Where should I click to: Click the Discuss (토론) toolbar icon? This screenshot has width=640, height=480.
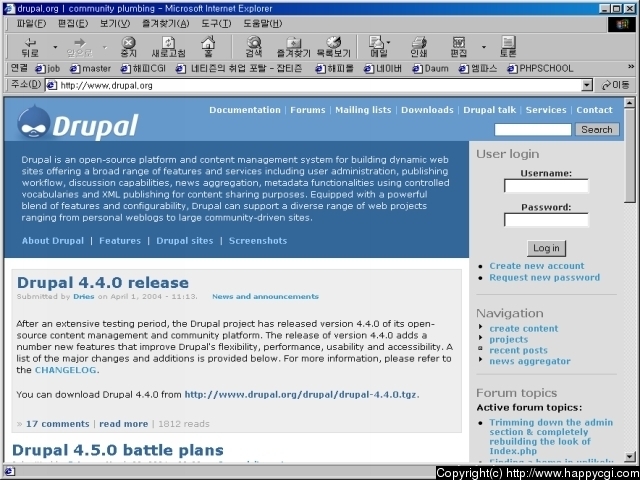[x=508, y=47]
